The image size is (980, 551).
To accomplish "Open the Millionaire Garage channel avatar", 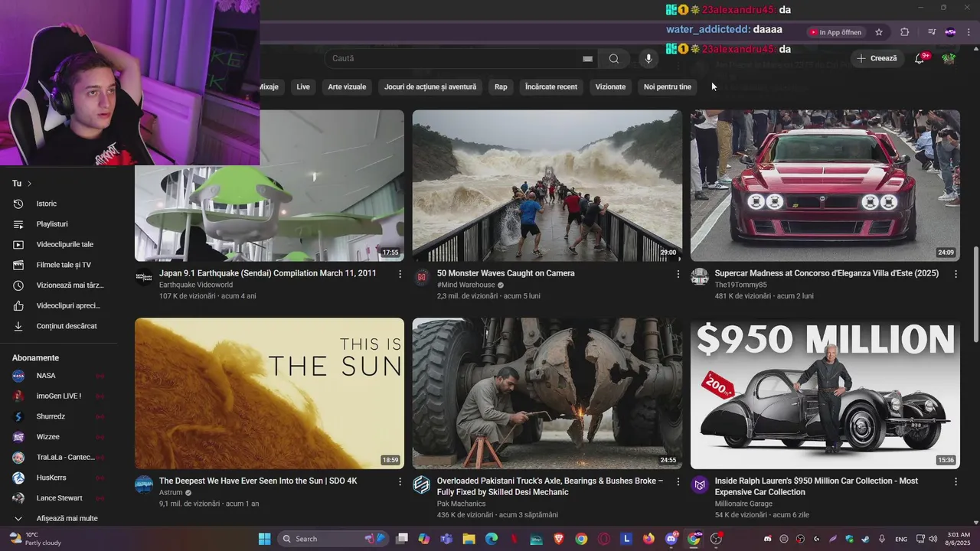I will coord(700,484).
